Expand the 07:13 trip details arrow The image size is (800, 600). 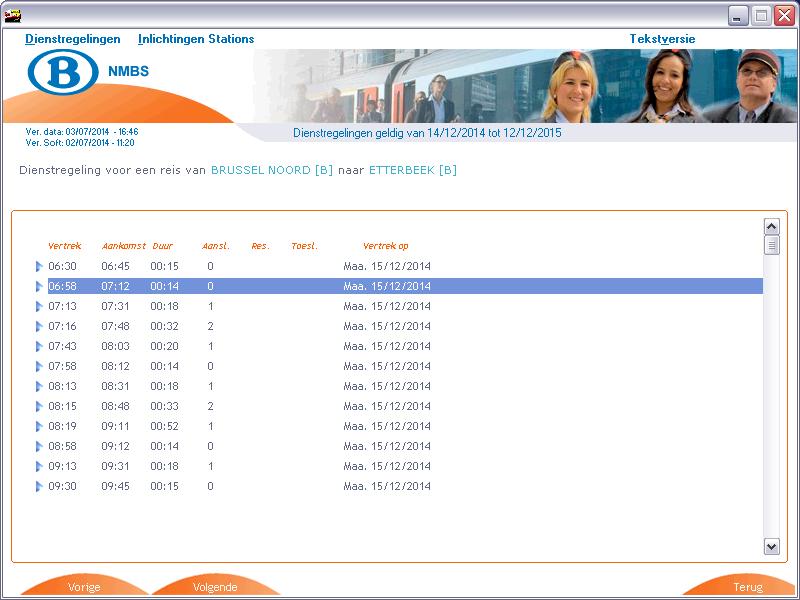(x=39, y=307)
